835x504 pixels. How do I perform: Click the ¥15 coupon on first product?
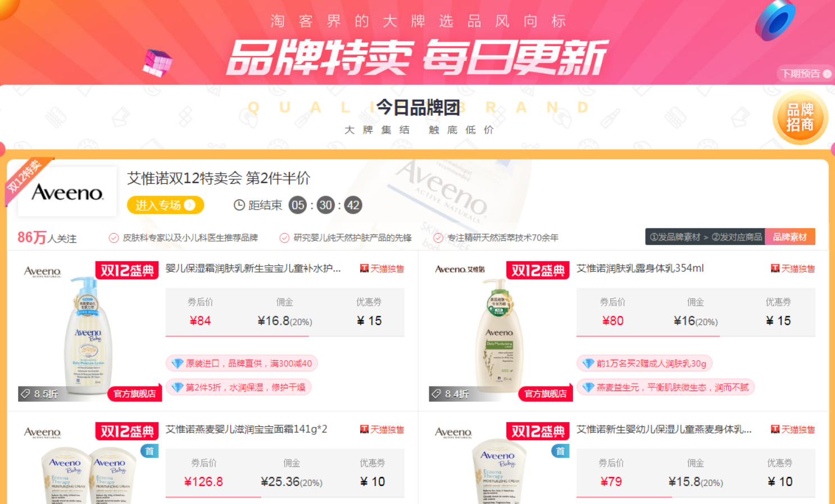369,321
